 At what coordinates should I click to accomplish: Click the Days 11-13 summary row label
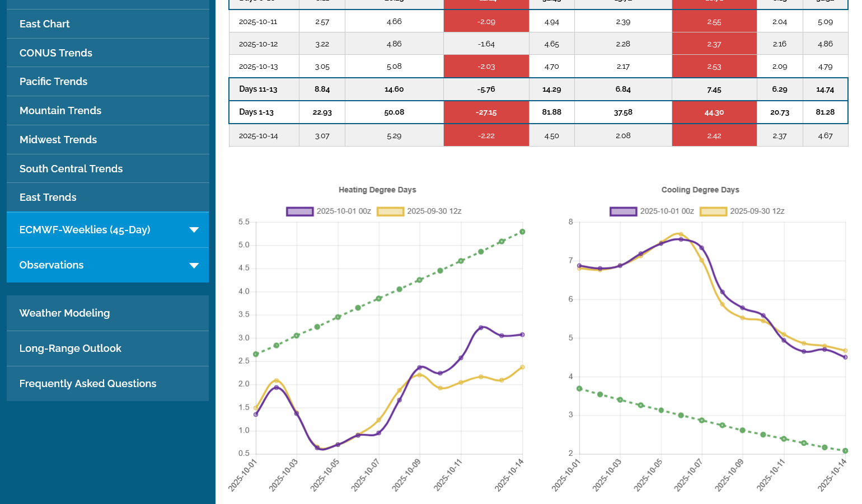click(258, 90)
